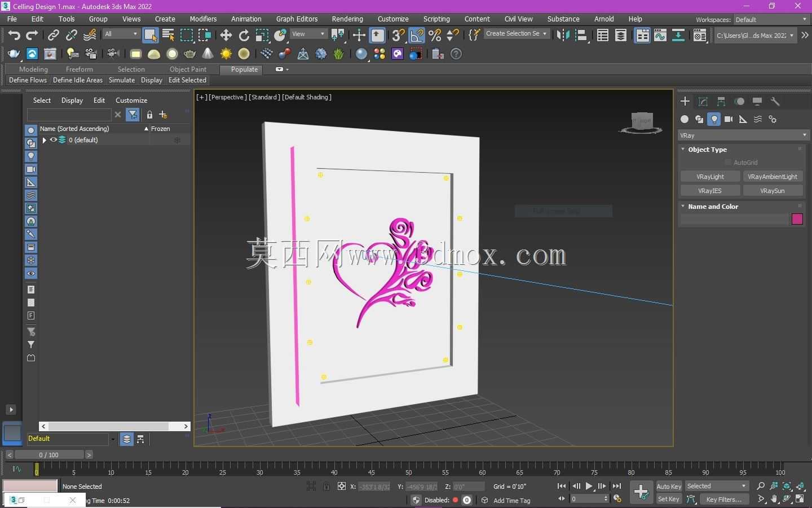Open the VRay light category dropdown
Screen dimensions: 812x508
click(743, 135)
